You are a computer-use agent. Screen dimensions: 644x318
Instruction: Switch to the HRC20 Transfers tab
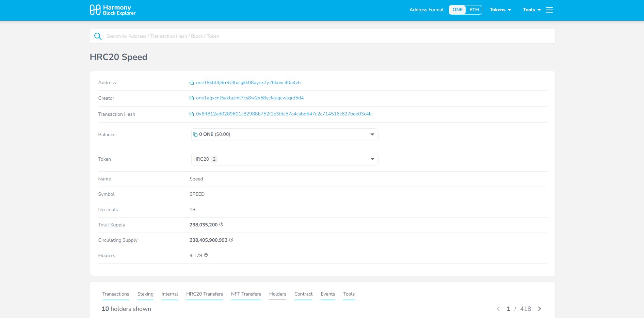(x=205, y=294)
